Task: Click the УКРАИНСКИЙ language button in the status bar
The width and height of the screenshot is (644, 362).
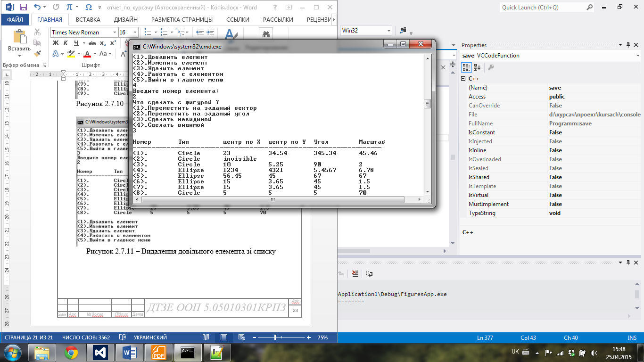Action: [150, 337]
